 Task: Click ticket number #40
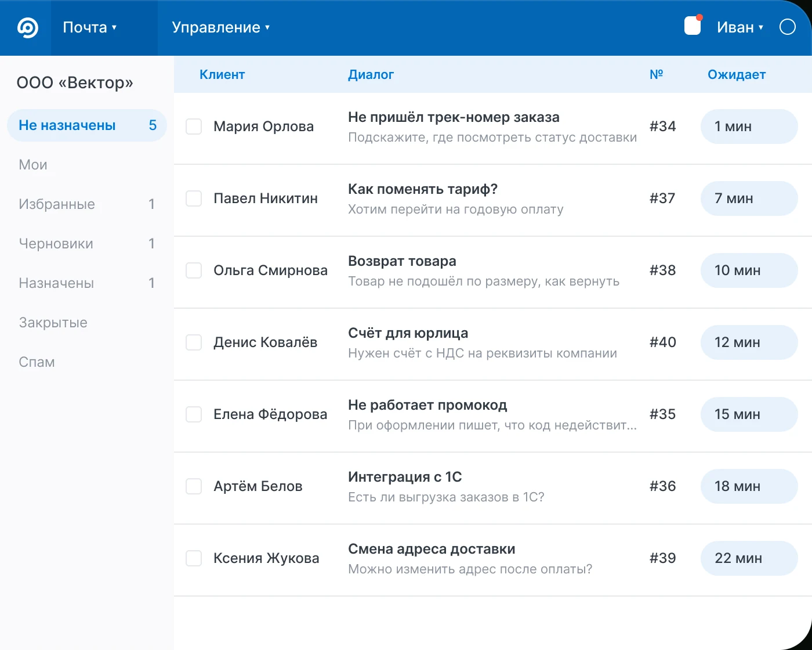(662, 342)
